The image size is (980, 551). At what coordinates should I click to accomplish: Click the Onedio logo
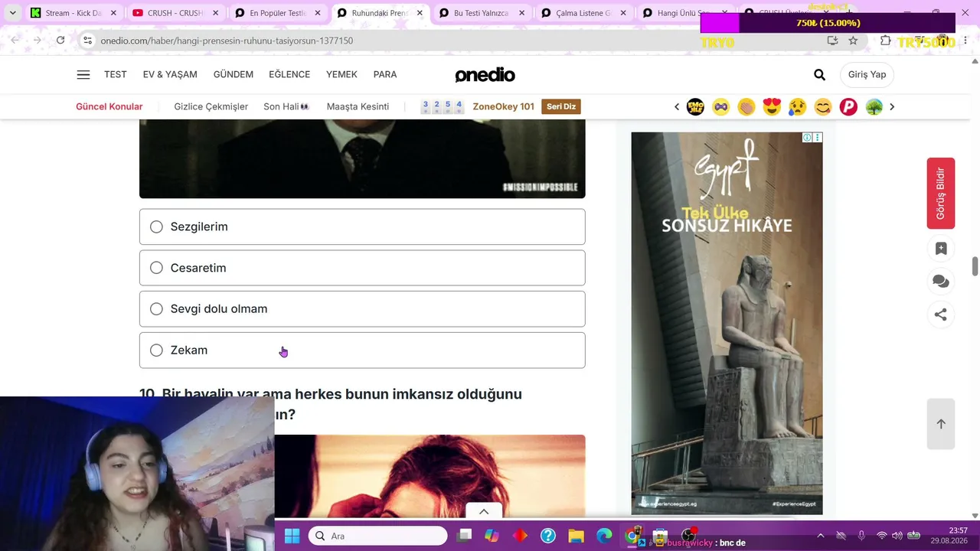point(485,74)
